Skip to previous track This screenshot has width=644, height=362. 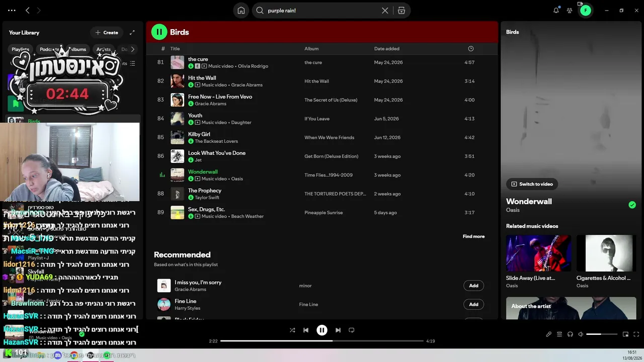306,330
